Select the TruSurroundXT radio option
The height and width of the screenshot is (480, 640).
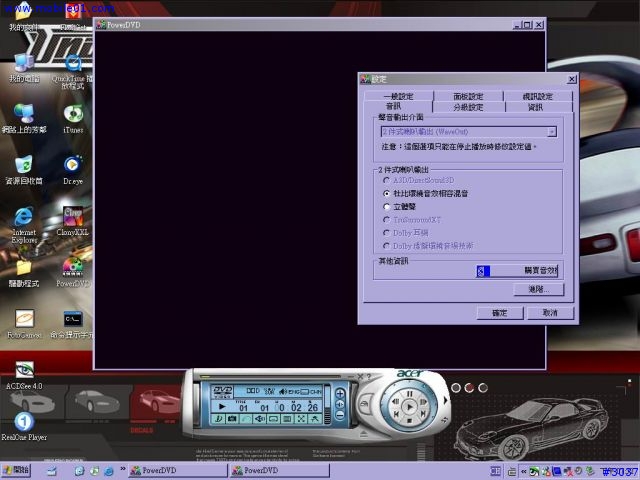click(412, 220)
